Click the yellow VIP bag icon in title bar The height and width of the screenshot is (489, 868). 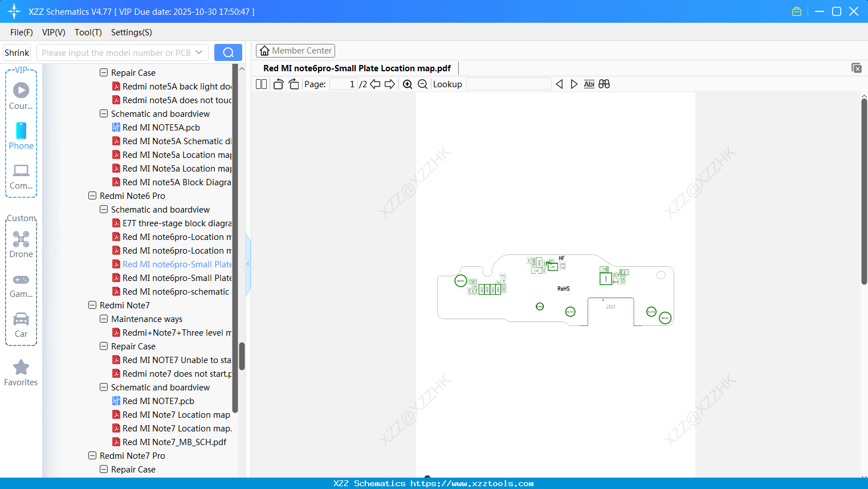(797, 11)
